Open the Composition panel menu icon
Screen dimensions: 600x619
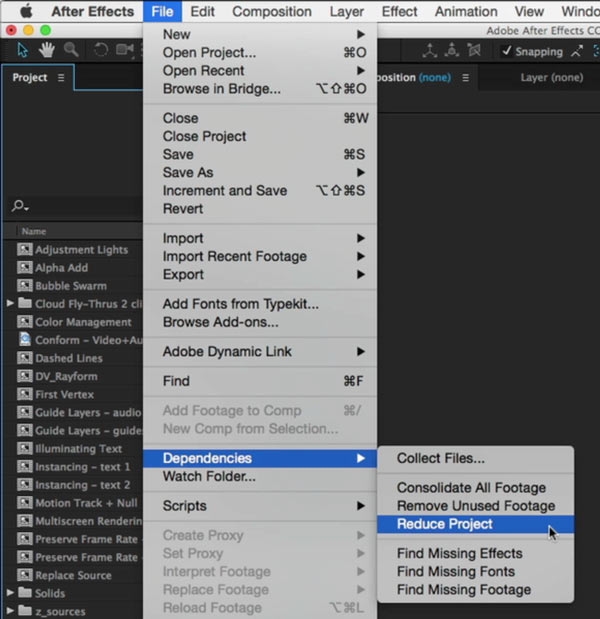click(466, 78)
